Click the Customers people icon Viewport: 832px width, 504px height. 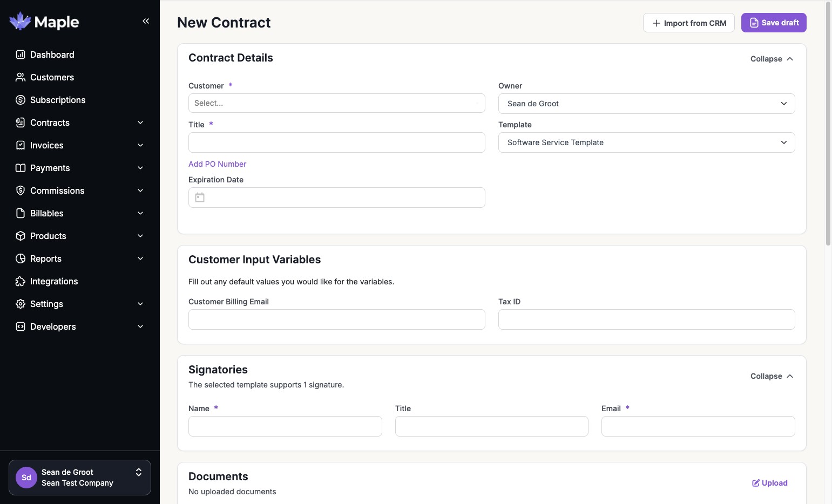pos(21,77)
